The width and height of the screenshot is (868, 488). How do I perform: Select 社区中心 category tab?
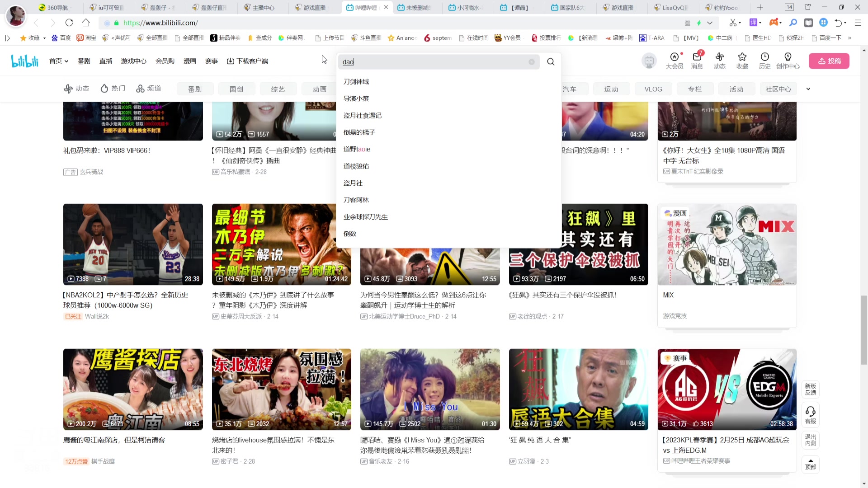(778, 89)
